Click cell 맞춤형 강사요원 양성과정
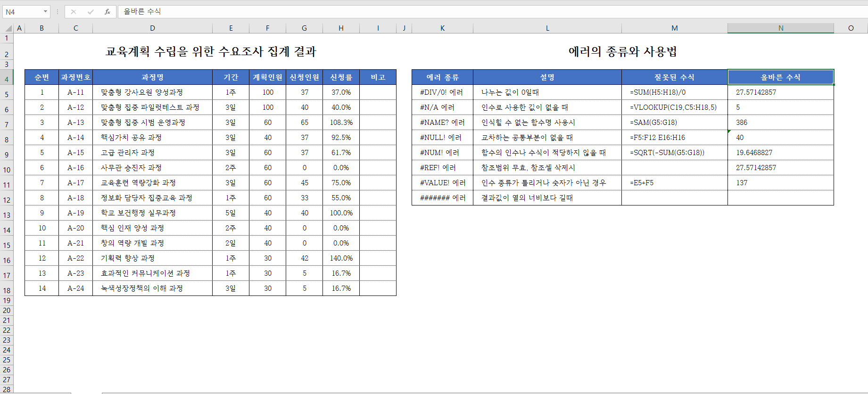 [152, 92]
